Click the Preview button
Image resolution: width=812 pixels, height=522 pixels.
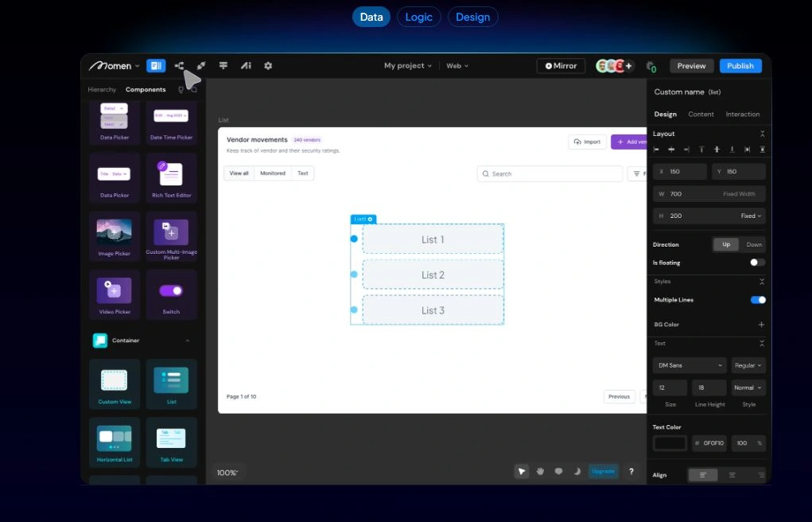(691, 66)
